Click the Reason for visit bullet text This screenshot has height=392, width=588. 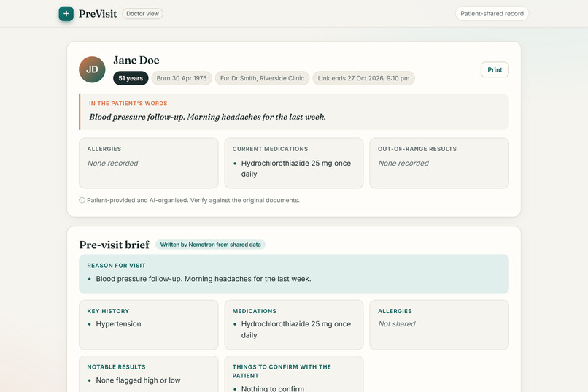[x=204, y=279]
